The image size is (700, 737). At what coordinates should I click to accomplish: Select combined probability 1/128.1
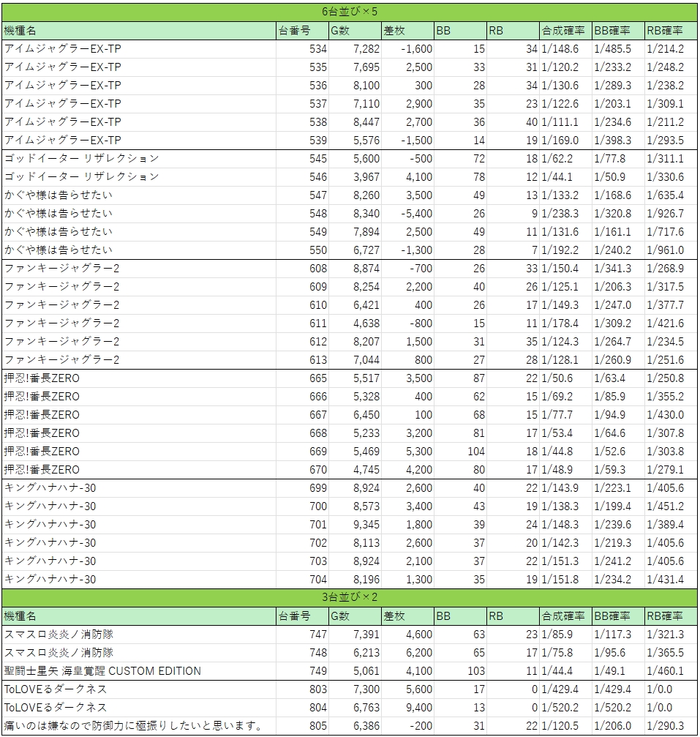point(565,361)
